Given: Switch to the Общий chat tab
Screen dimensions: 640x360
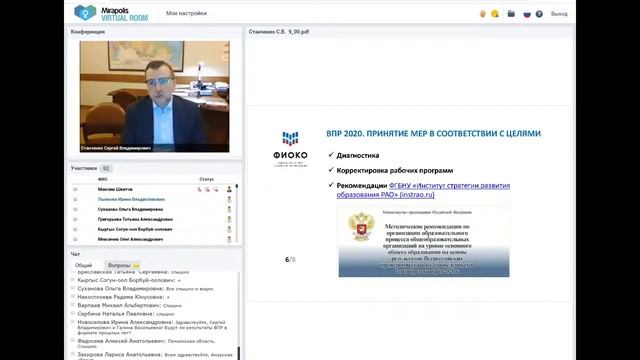Looking at the screenshot, I should click(x=83, y=265).
